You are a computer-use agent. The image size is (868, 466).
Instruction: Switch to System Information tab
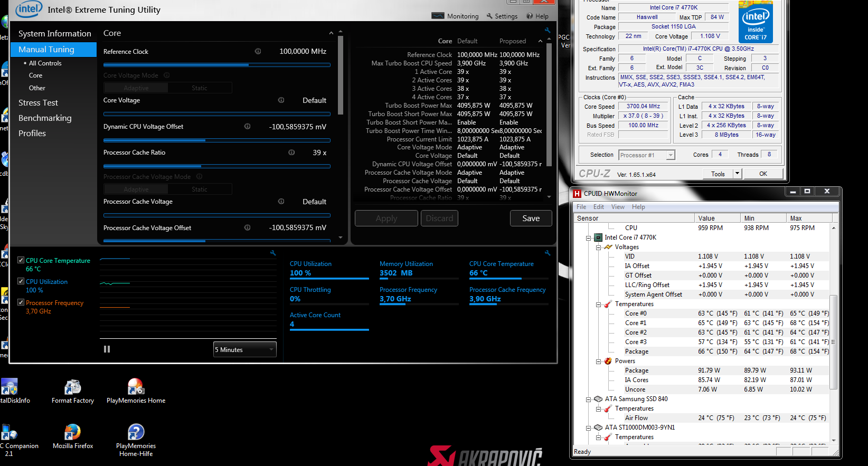[x=54, y=33]
